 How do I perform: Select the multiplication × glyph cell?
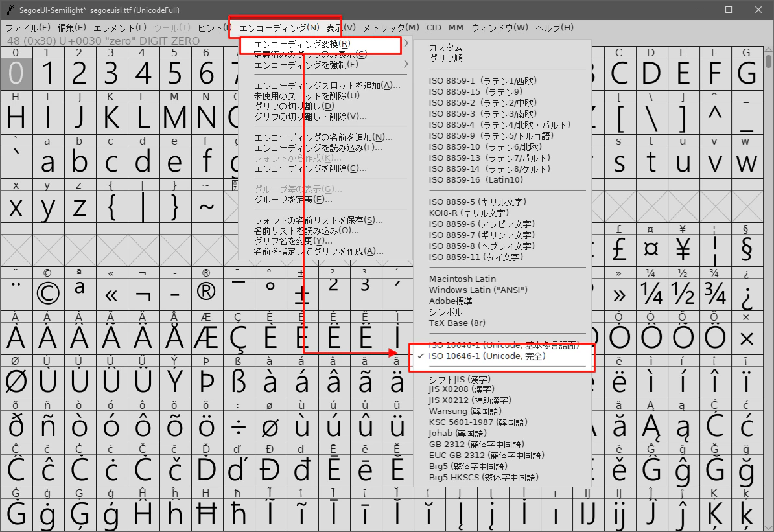point(746,338)
